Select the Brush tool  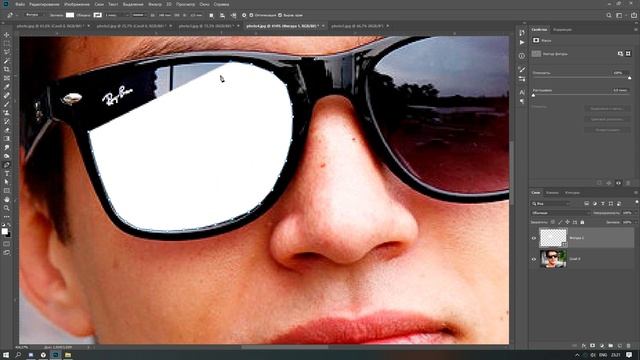coord(7,104)
